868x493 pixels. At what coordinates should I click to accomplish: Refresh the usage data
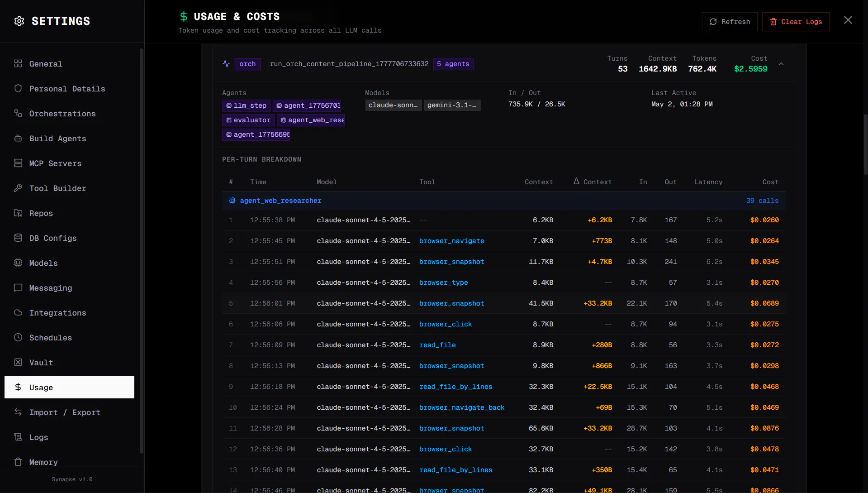730,22
